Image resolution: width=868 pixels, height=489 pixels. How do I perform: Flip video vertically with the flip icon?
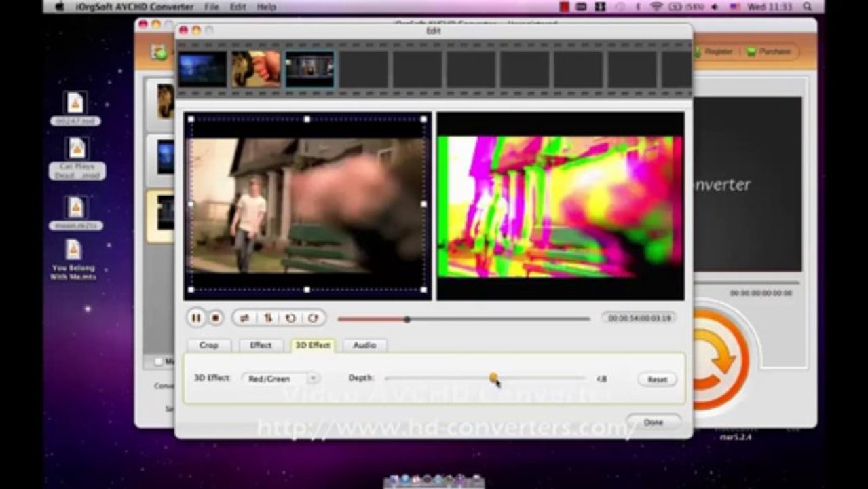coord(267,318)
